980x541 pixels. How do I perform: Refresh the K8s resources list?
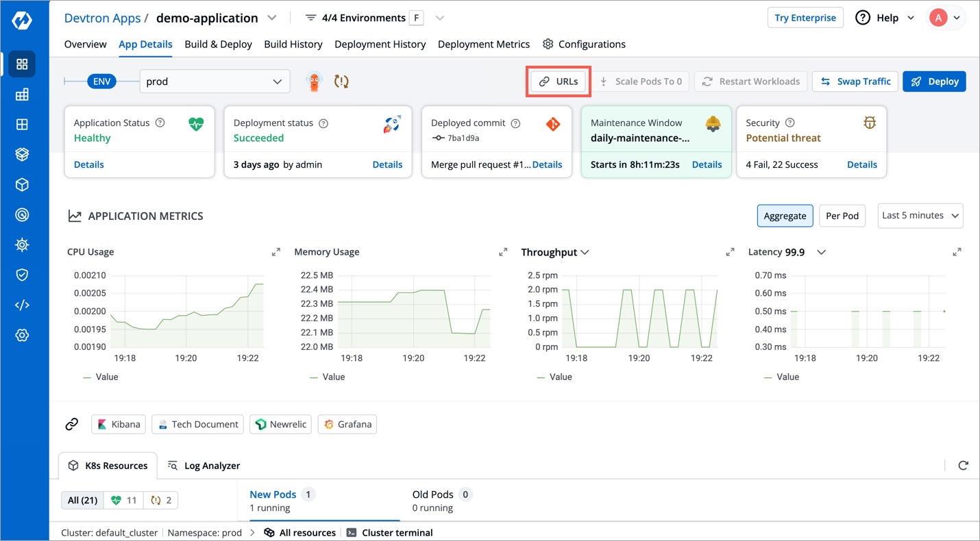(963, 466)
